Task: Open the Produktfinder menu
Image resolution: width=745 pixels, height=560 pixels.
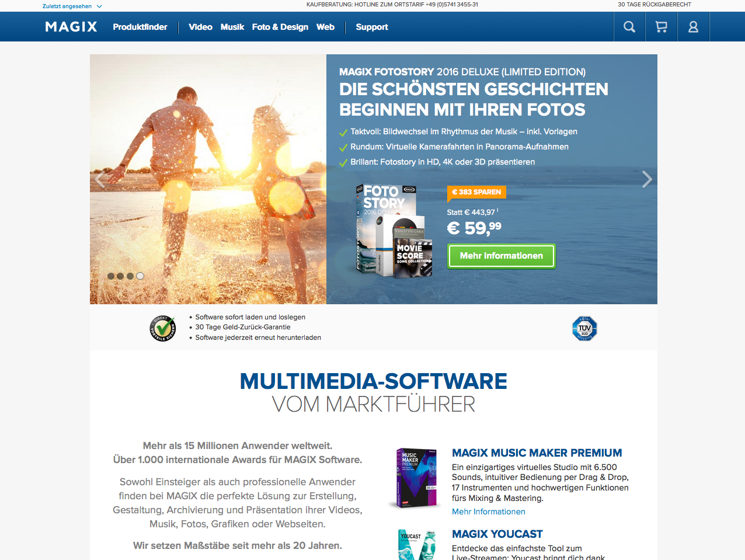Action: (140, 27)
